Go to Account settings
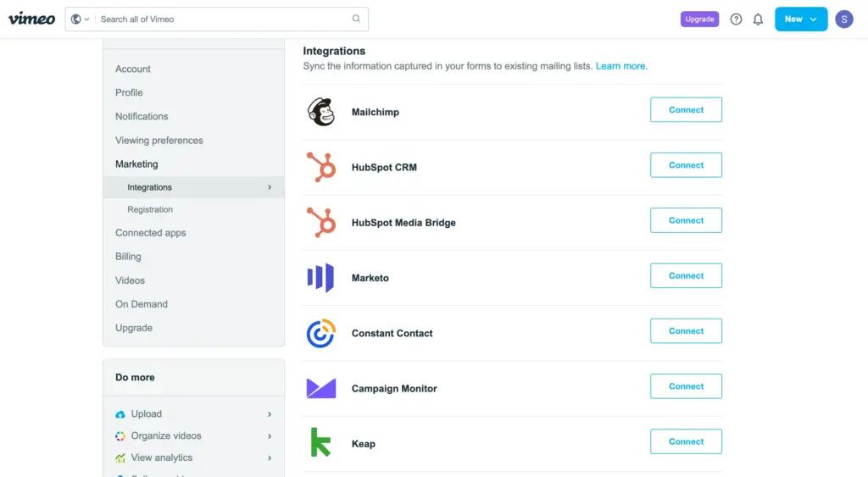 (133, 69)
